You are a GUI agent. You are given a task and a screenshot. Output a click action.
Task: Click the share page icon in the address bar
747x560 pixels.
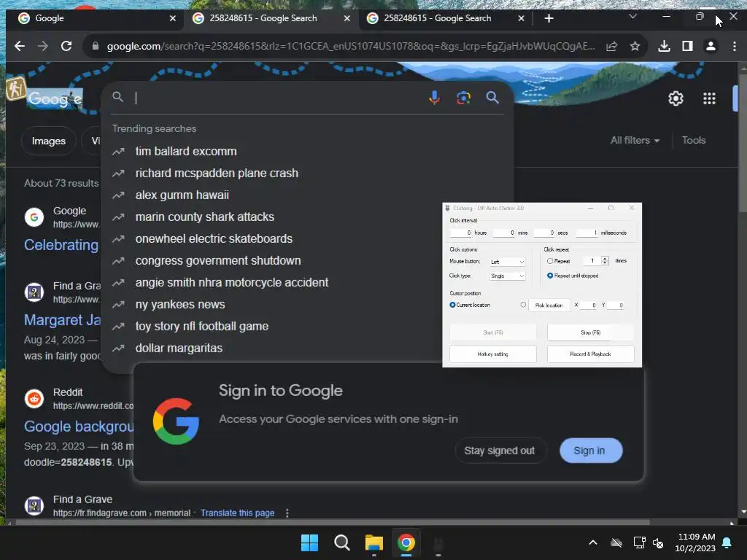[x=612, y=46]
